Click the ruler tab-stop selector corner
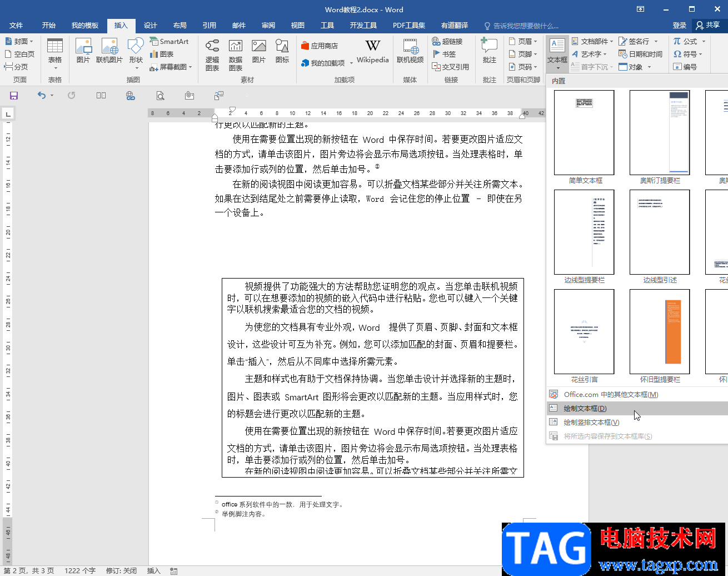 coord(8,115)
